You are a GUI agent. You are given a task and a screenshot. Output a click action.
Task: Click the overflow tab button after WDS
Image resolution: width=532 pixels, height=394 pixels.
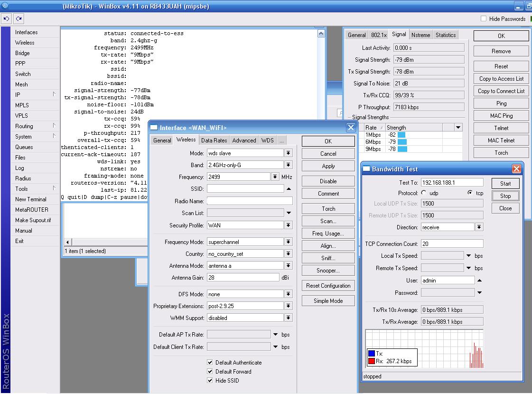point(281,141)
